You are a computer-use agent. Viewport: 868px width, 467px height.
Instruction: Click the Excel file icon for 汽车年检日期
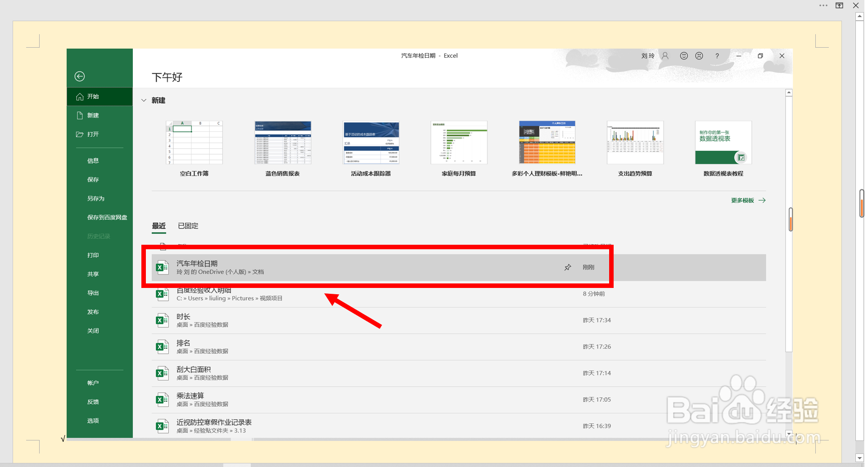(x=162, y=267)
